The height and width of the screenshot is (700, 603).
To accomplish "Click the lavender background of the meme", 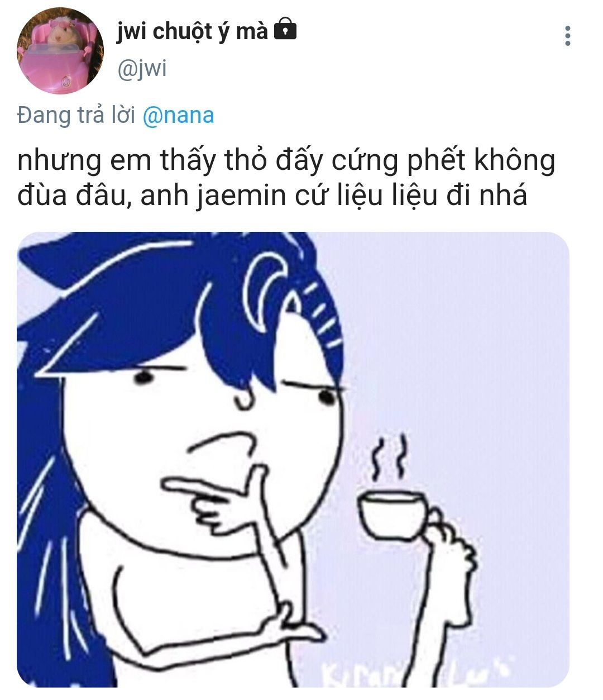I will [x=475, y=335].
